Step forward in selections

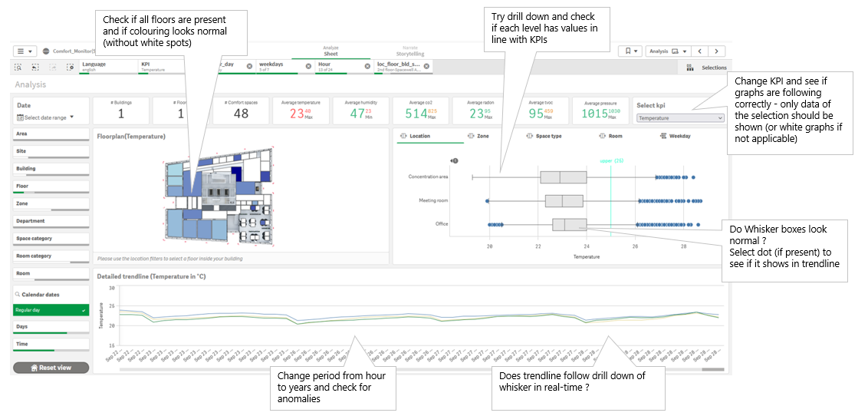(53, 67)
